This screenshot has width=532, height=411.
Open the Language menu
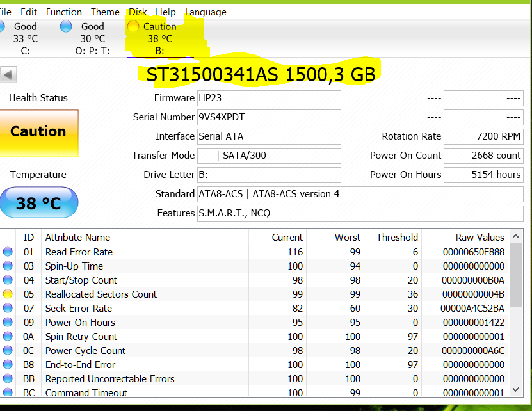(206, 12)
